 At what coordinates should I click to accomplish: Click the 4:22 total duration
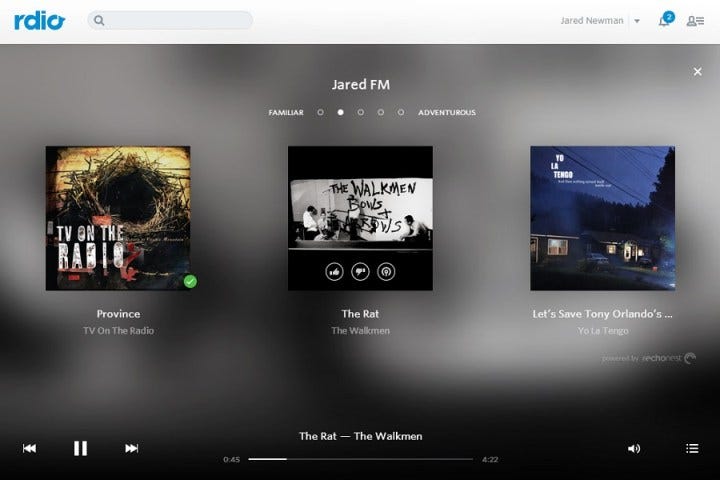[x=490, y=459]
